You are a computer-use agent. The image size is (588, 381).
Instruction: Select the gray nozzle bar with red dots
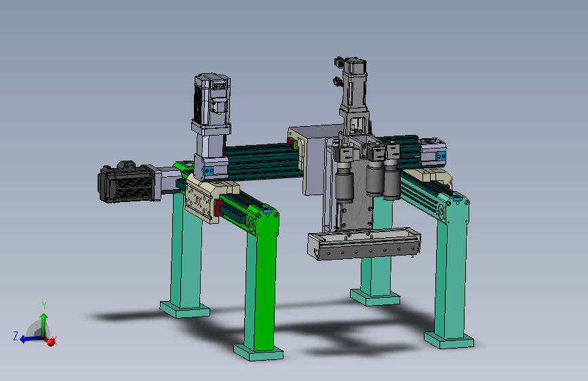pos(364,244)
